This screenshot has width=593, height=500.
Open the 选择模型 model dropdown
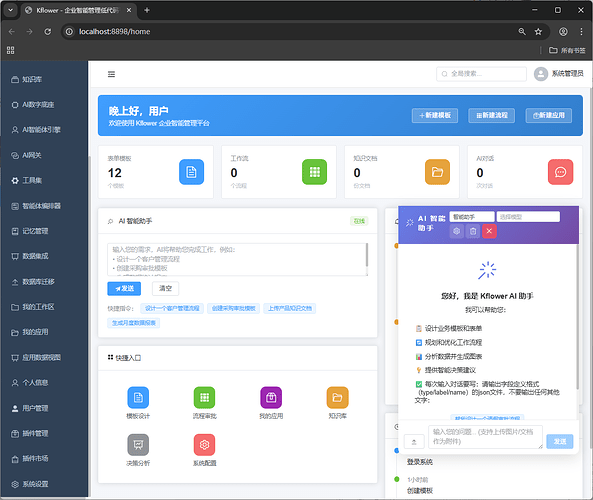pos(528,217)
